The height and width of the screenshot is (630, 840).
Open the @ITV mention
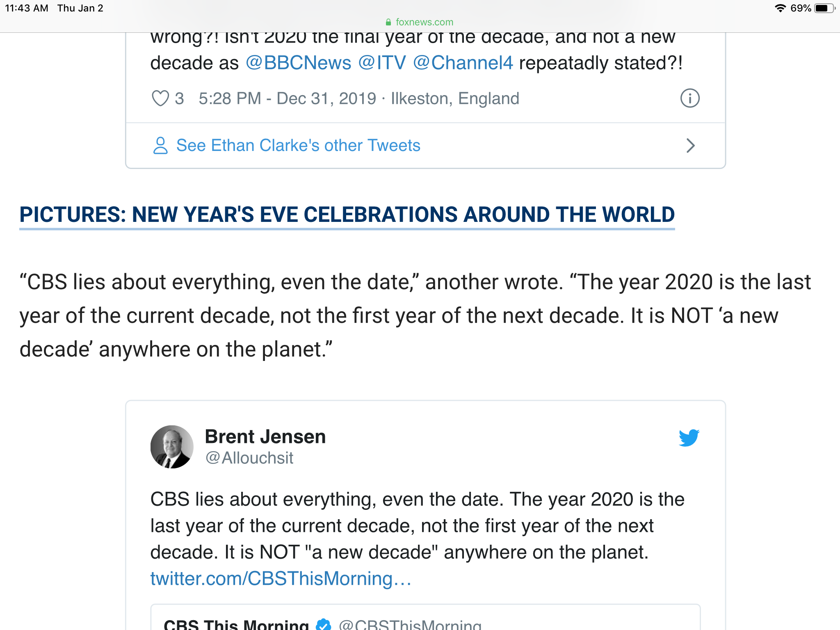(382, 63)
